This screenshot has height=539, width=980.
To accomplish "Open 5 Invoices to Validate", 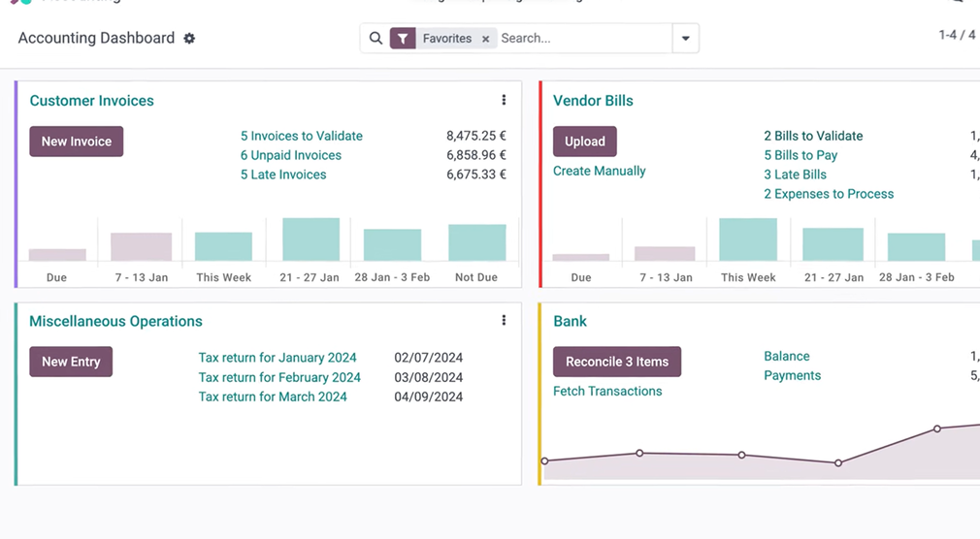I will point(302,136).
